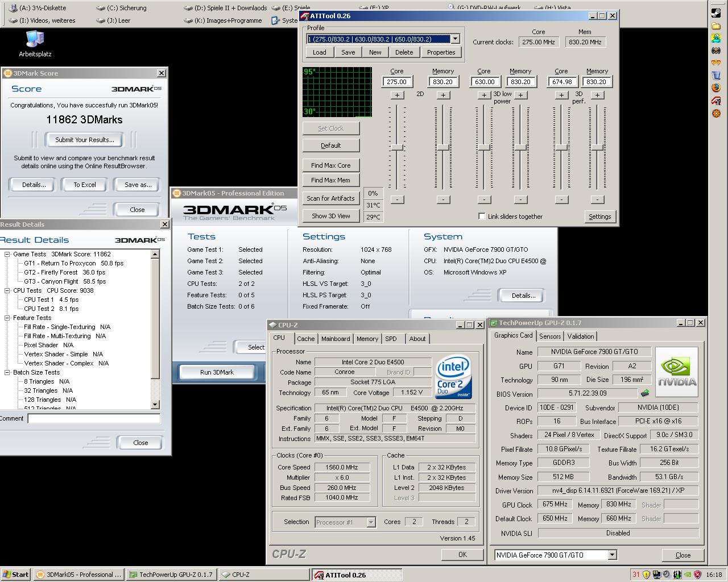Open the (A:) 3½-Diskette drive shortcut
This screenshot has width=728, height=582.
38,8
